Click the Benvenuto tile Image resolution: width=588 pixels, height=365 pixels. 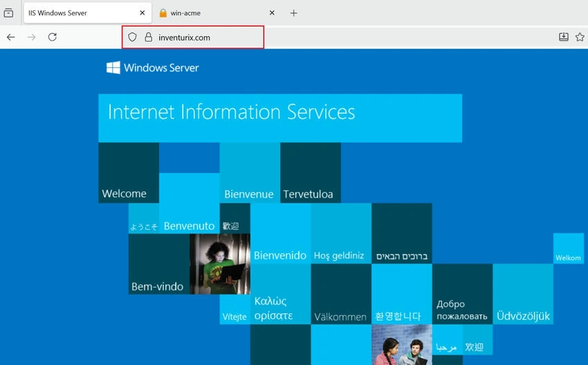(x=190, y=203)
